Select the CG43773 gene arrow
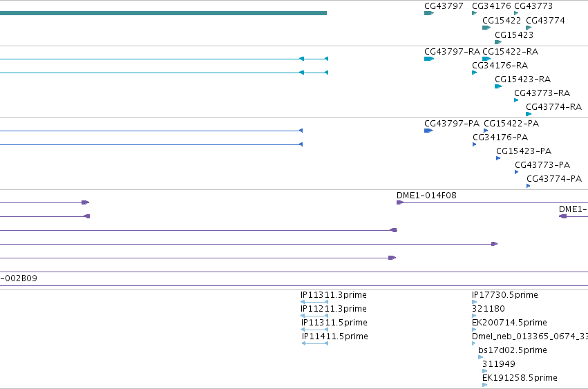This screenshot has width=588, height=389. point(516,13)
